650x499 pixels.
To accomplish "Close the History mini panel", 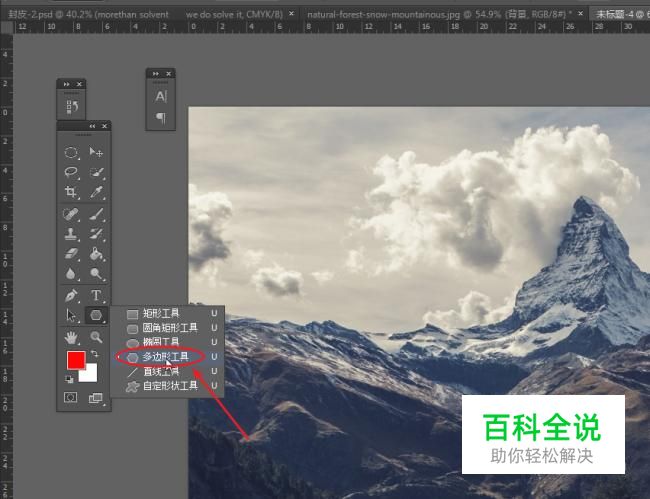I will tap(79, 84).
